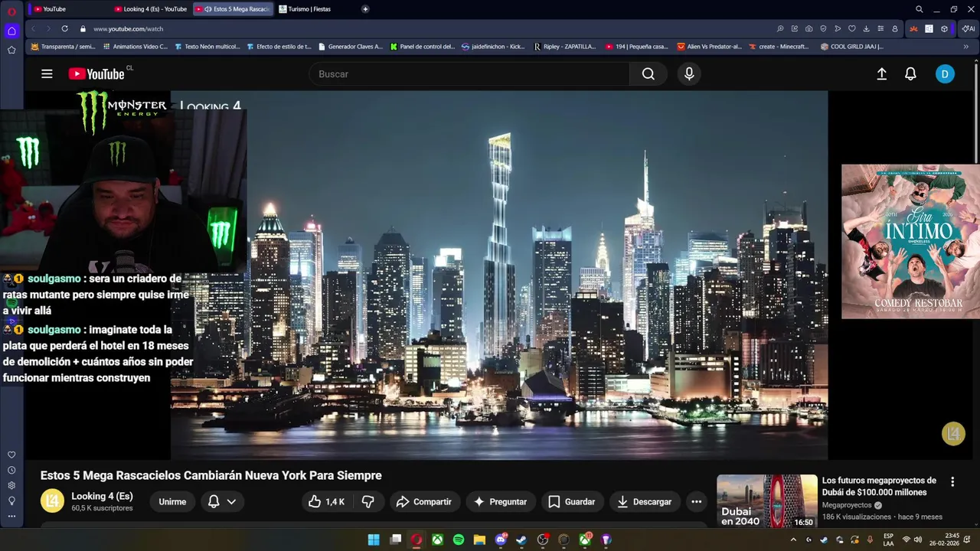
Task: Click the Compartir share button
Action: [424, 502]
